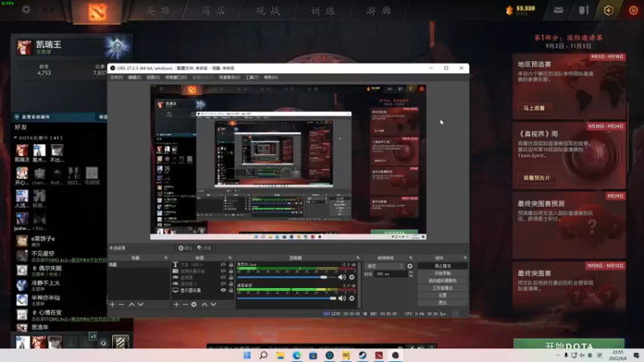Toggle lock on display capture source
The image size is (644, 362).
click(230, 290)
